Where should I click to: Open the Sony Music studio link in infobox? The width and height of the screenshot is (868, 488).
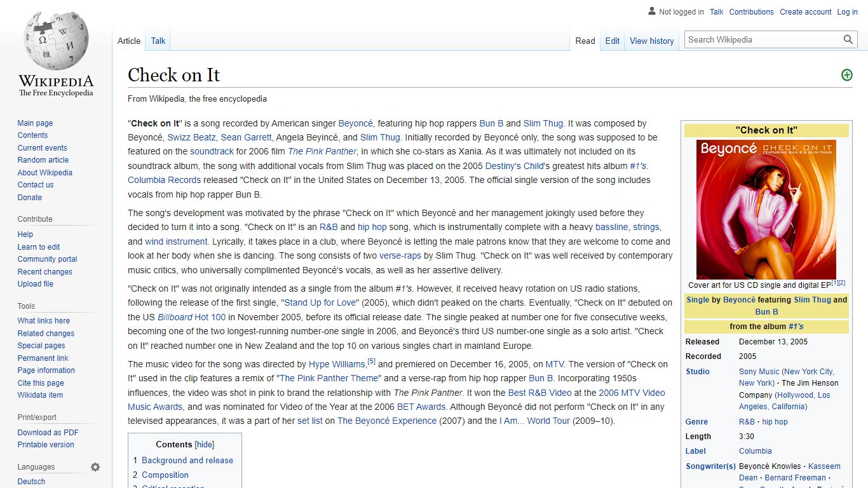click(x=759, y=372)
